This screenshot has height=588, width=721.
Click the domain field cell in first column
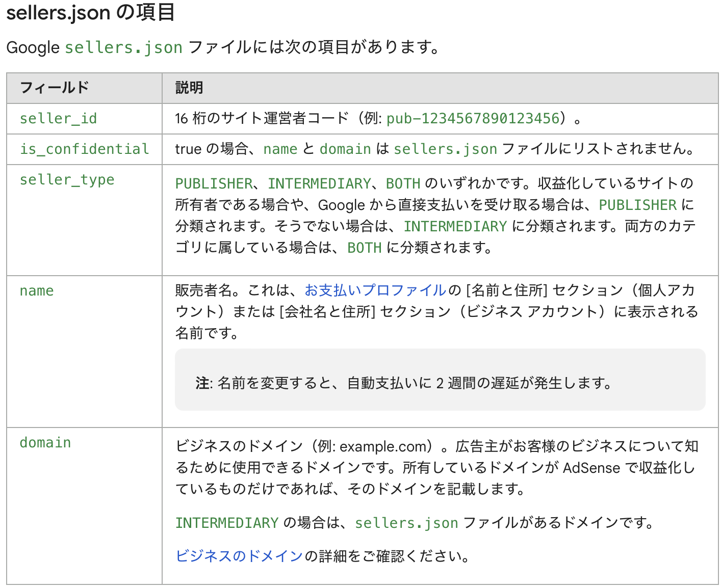84,505
